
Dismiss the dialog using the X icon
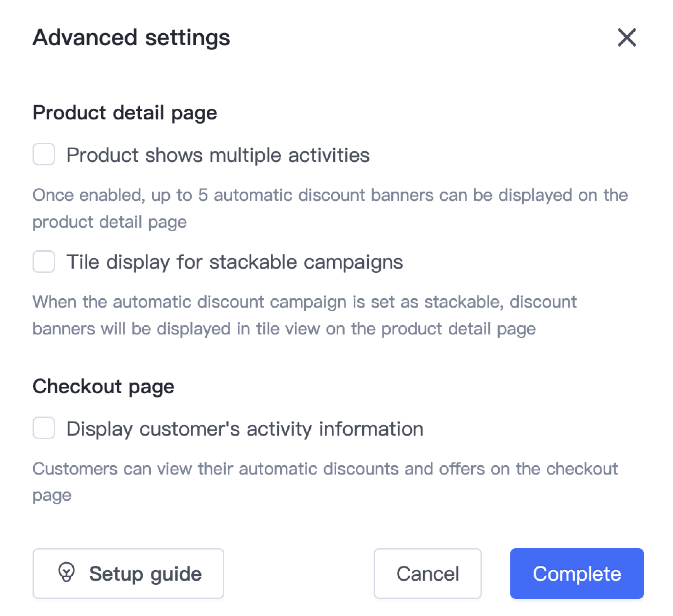[627, 37]
